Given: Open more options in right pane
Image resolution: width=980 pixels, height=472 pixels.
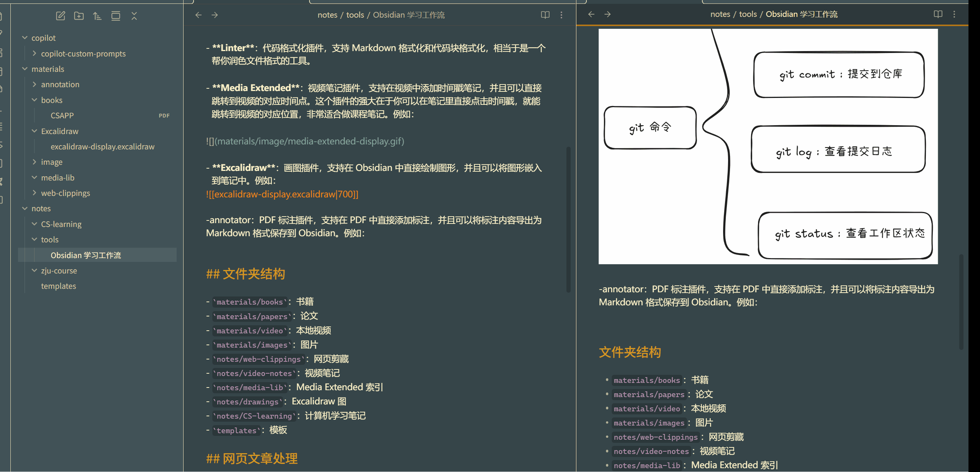Looking at the screenshot, I should tap(954, 14).
